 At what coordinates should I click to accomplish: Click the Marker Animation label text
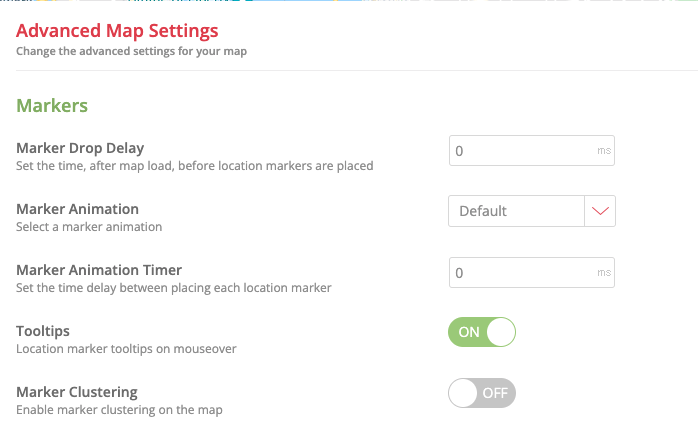click(x=77, y=209)
